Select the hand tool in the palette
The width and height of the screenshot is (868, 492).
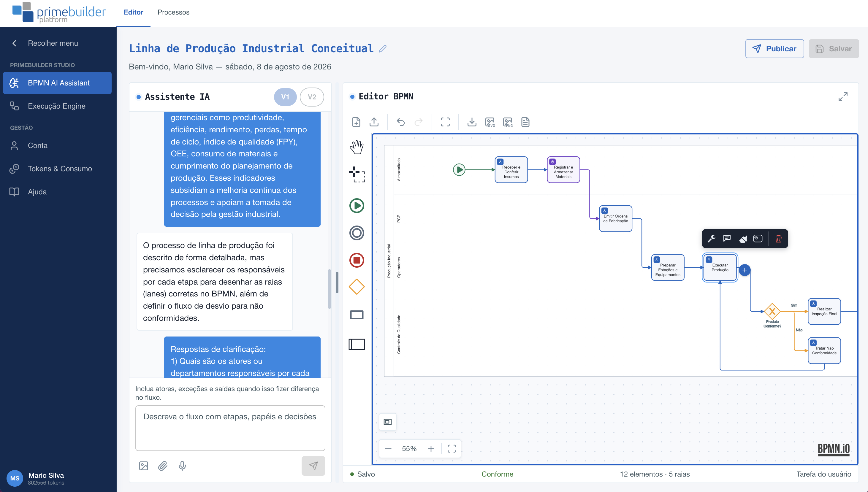pyautogui.click(x=356, y=147)
